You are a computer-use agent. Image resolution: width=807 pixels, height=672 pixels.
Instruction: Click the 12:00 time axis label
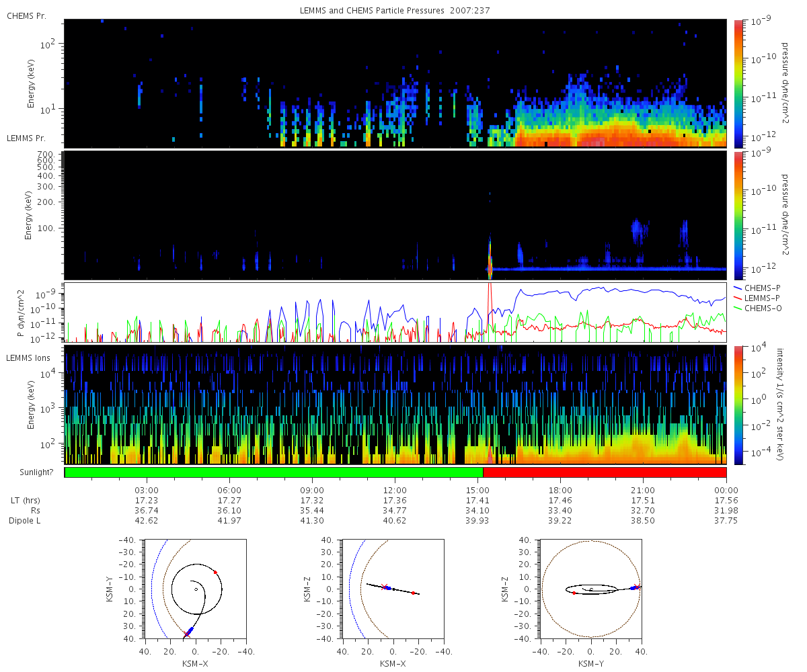pyautogui.click(x=395, y=491)
